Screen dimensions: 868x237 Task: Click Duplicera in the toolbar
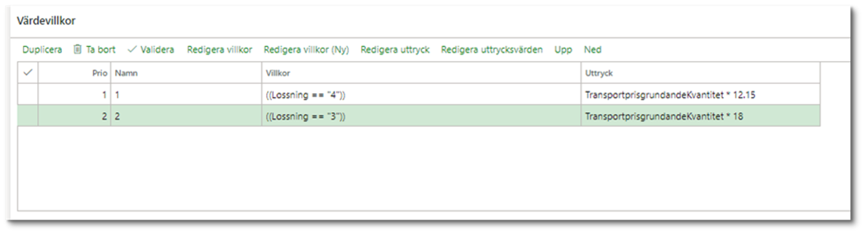(42, 50)
